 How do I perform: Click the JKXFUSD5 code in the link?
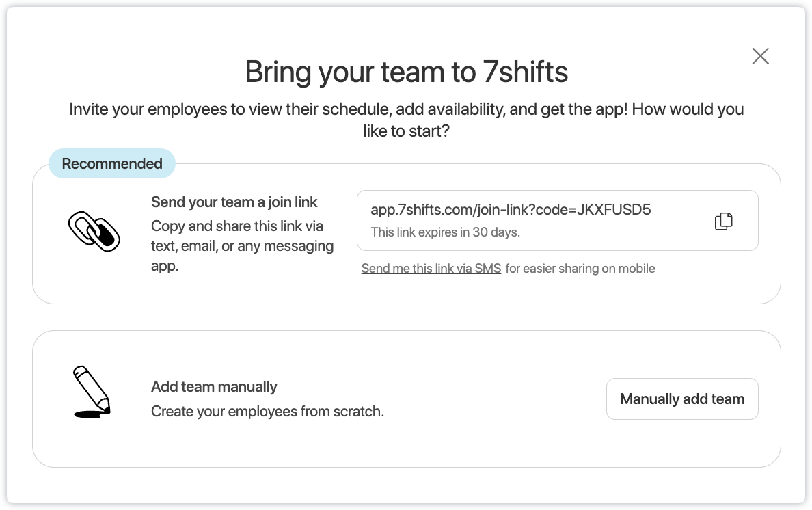(x=614, y=210)
